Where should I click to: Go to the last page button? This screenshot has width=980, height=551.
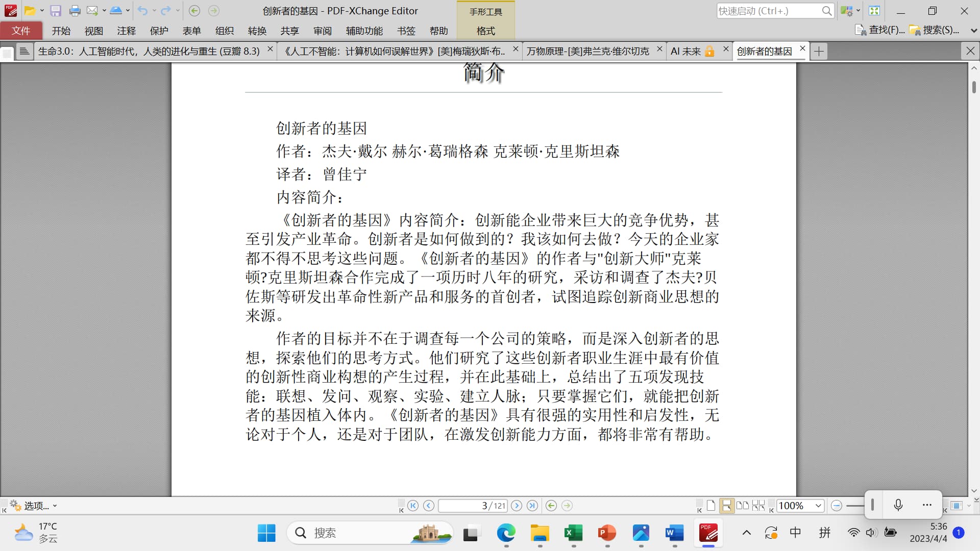click(532, 506)
